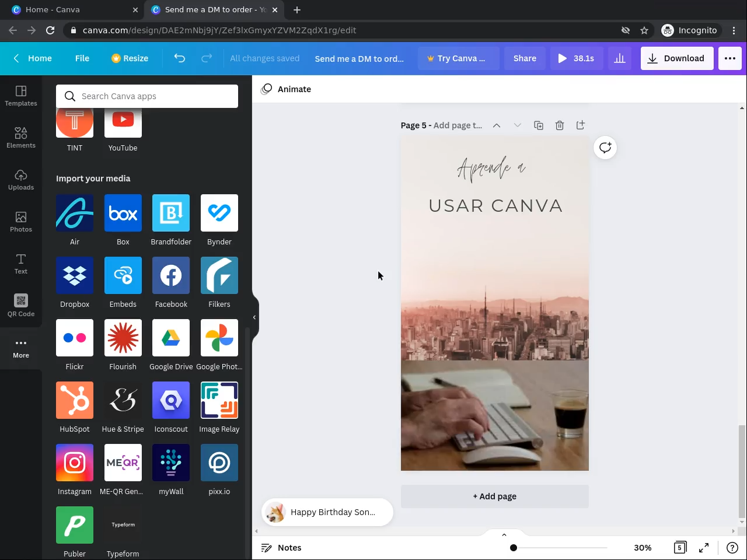Move page 5 up
This screenshot has height=560, width=747.
(x=497, y=125)
